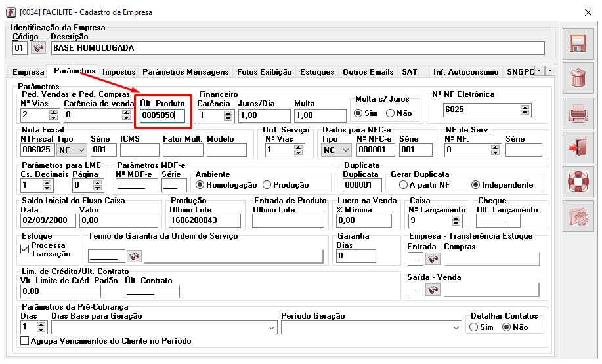Open Entrada - Compras search binoculars
602x364 pixels.
coord(433,259)
